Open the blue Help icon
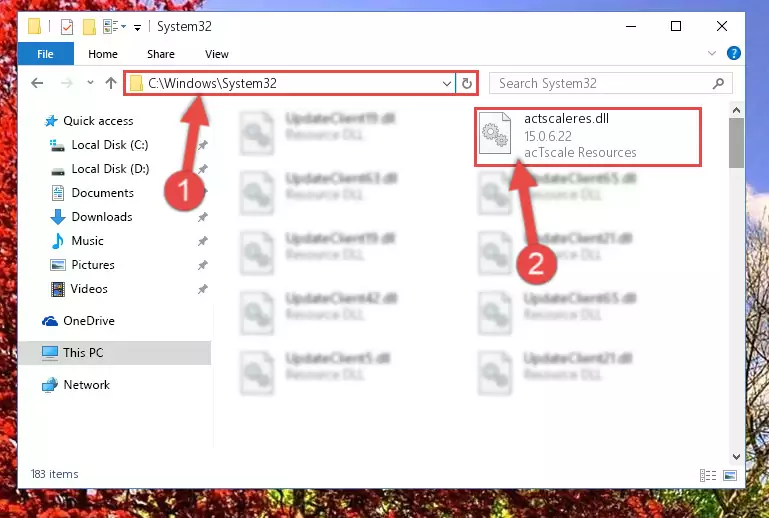The height and width of the screenshot is (518, 769). 734,53
